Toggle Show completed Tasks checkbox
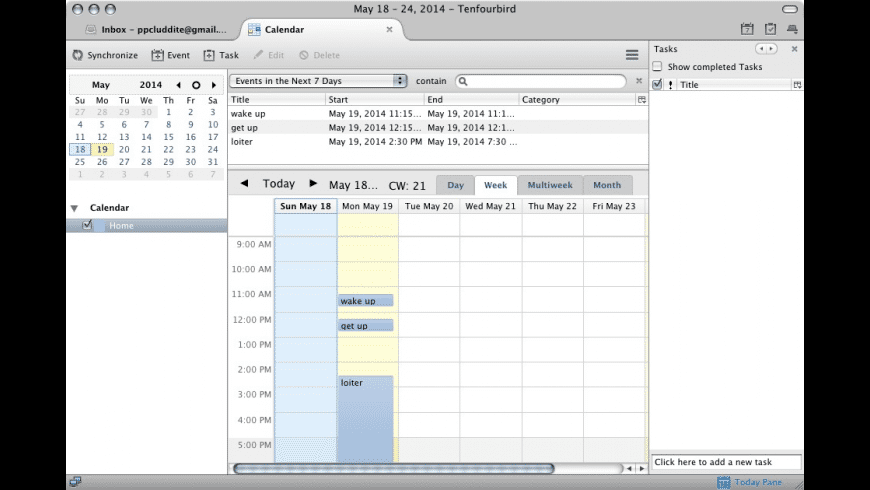This screenshot has width=870, height=490. click(657, 67)
